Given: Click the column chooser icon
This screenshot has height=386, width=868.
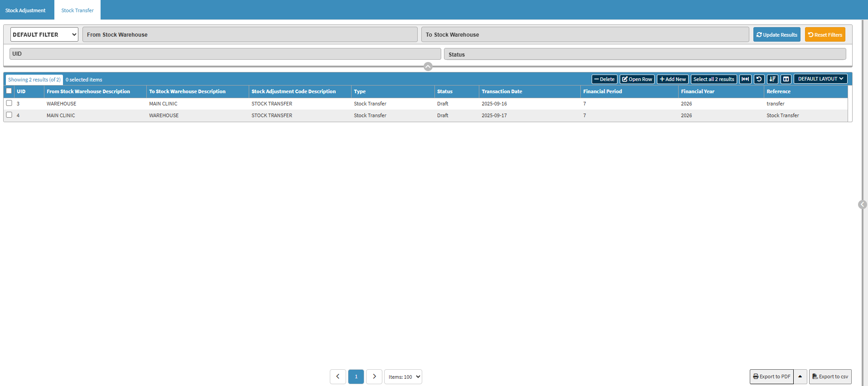Looking at the screenshot, I should click(786, 79).
